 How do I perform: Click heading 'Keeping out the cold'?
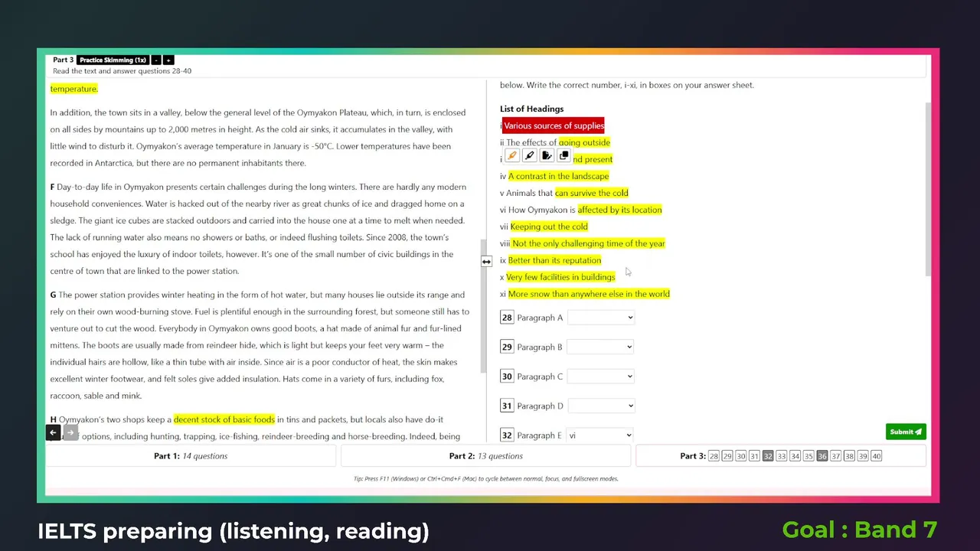click(x=549, y=227)
